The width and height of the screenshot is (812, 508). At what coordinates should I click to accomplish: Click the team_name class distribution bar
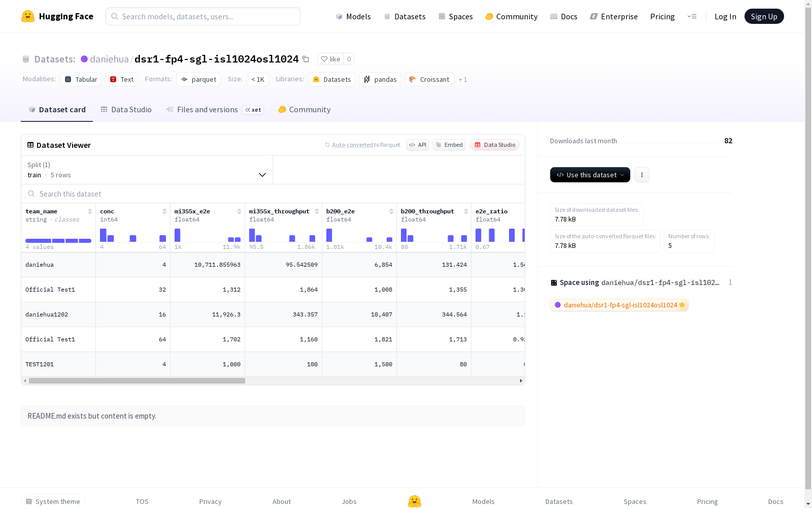[58, 241]
